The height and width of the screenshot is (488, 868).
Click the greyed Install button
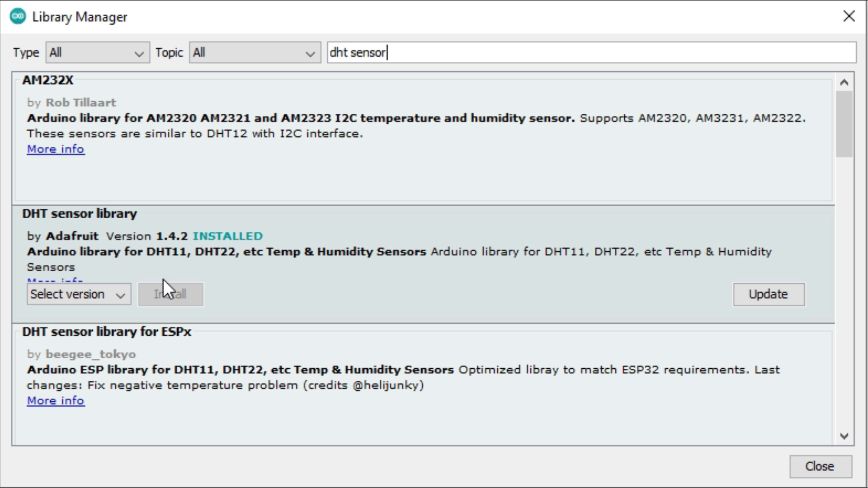coord(170,295)
